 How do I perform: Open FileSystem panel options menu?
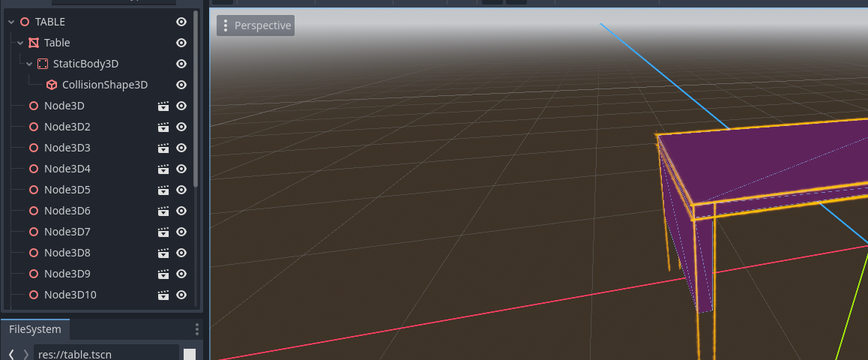(x=196, y=329)
